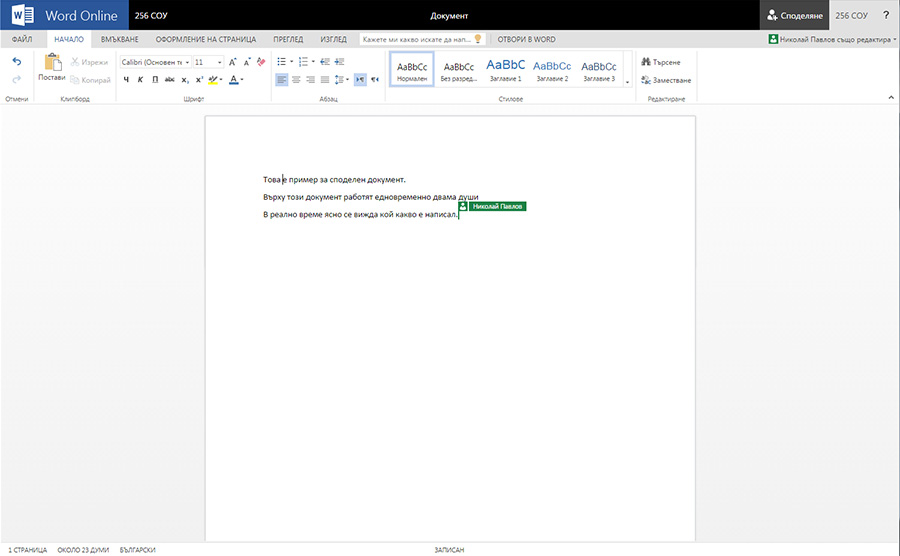
Task: Toggle superscript x² formatting
Action: tap(199, 80)
